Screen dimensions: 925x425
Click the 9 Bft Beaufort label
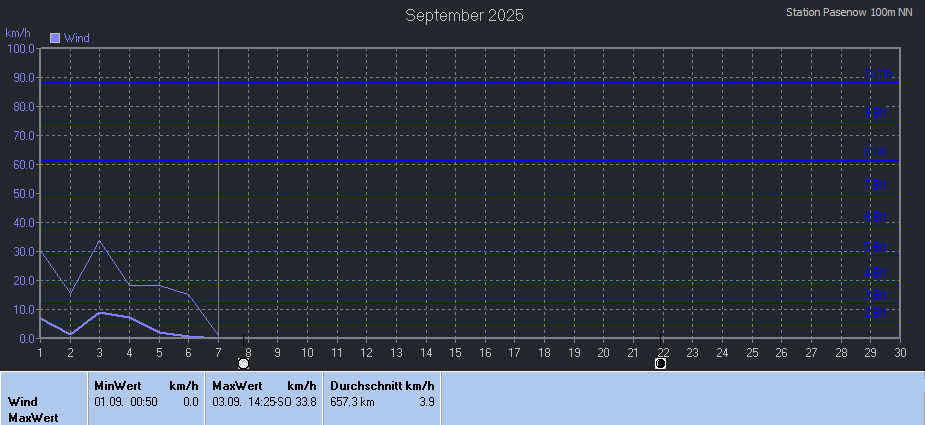point(875,113)
